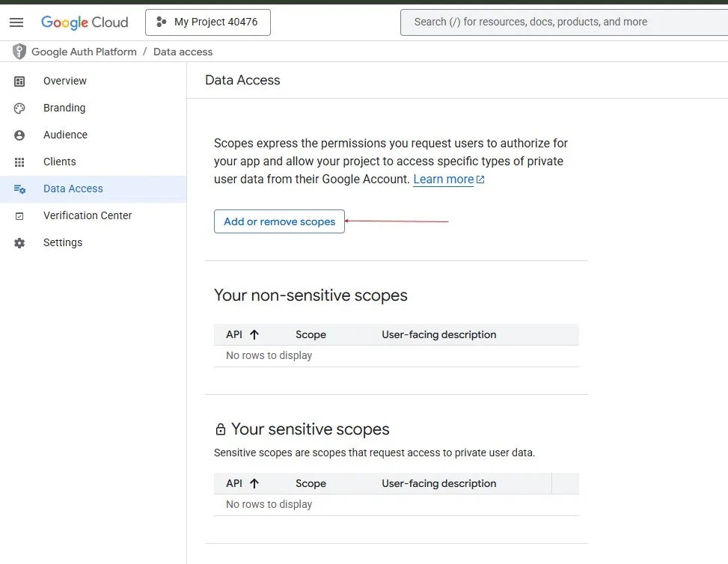The width and height of the screenshot is (728, 564).
Task: Open the My Project 40476 project picker
Action: [207, 22]
